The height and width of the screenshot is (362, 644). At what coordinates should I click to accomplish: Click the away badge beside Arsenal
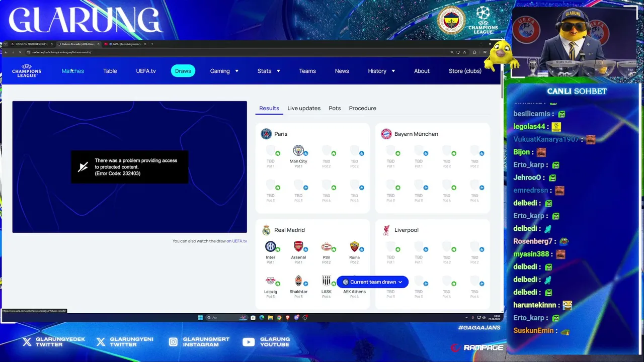click(306, 249)
